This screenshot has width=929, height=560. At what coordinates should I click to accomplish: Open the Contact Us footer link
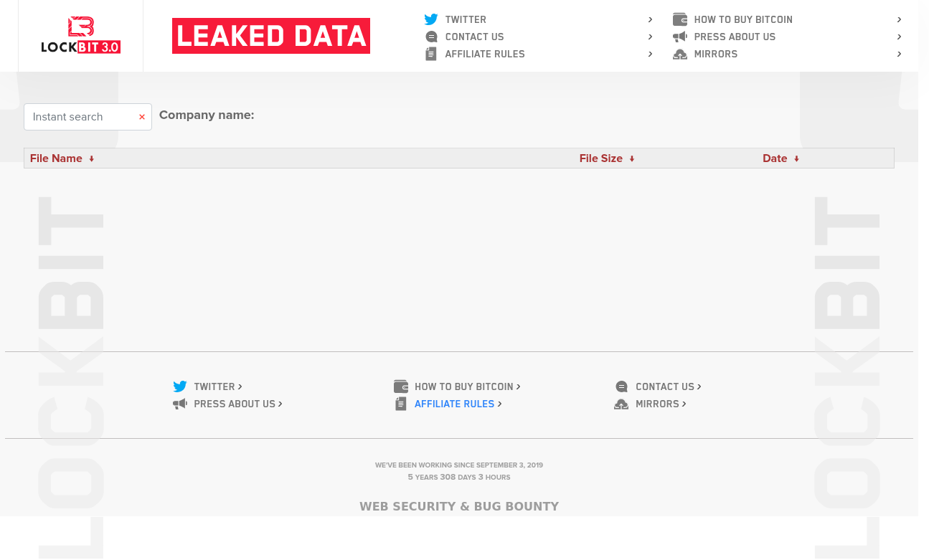665,386
